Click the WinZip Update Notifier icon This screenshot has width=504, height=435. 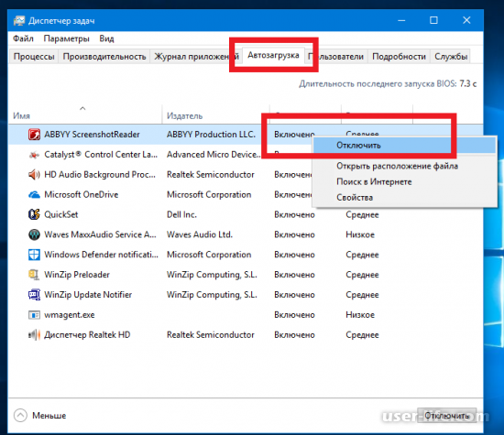(x=34, y=295)
